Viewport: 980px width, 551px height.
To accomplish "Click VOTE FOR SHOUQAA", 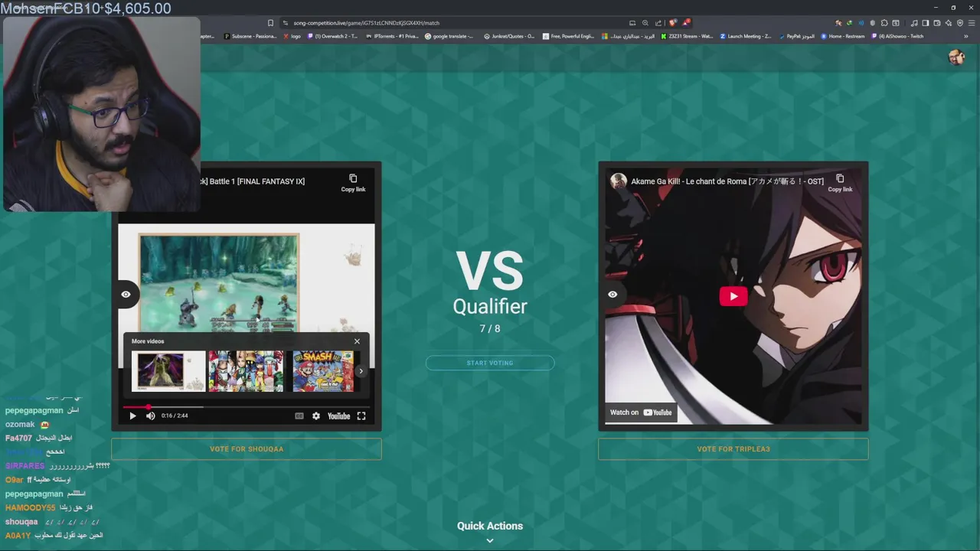I will [x=247, y=449].
